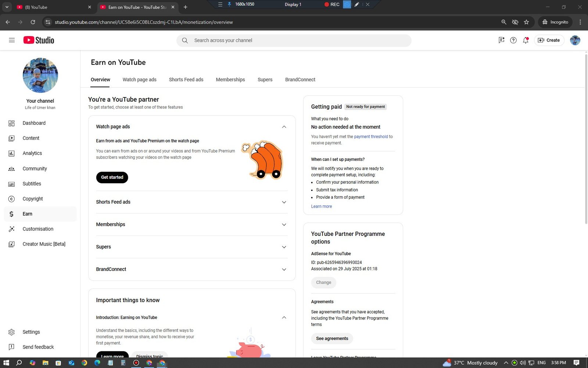Screen dimensions: 588x368
Task: Switch to Shorts Feed ads tab
Action: pos(186,79)
